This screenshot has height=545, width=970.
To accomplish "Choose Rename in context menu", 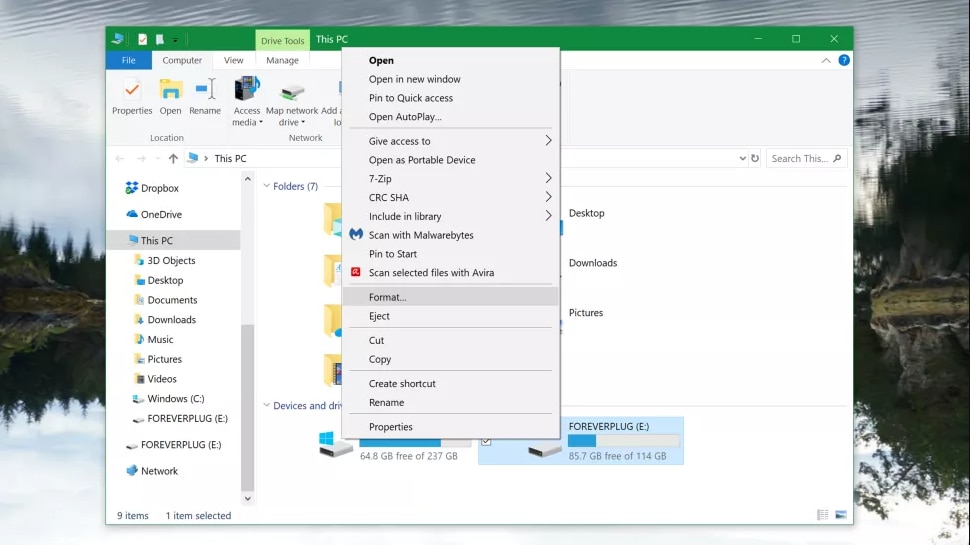I will 450,402.
